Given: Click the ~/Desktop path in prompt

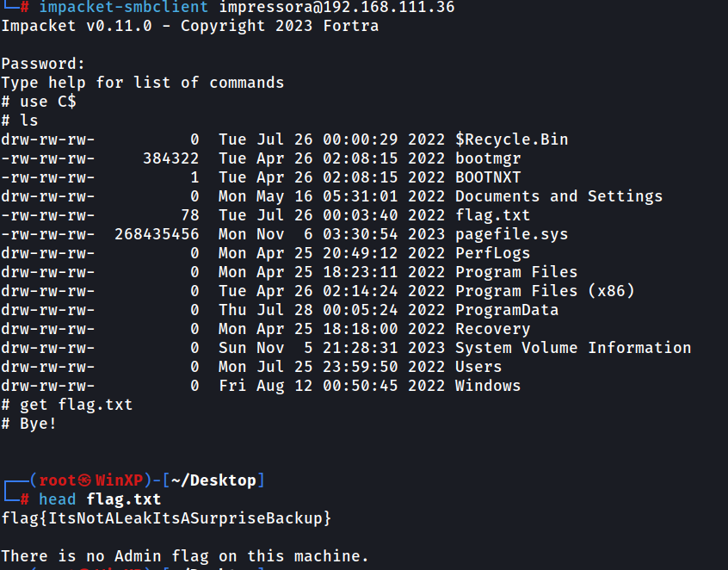Looking at the screenshot, I should click(x=213, y=480).
